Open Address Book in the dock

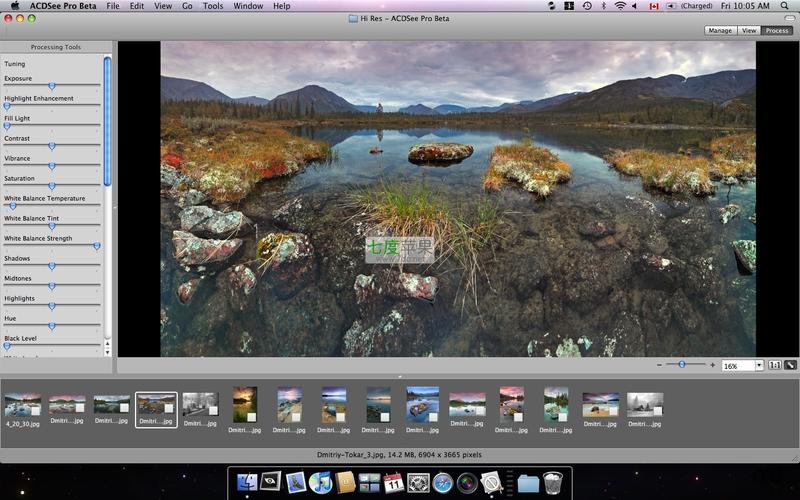tap(345, 482)
